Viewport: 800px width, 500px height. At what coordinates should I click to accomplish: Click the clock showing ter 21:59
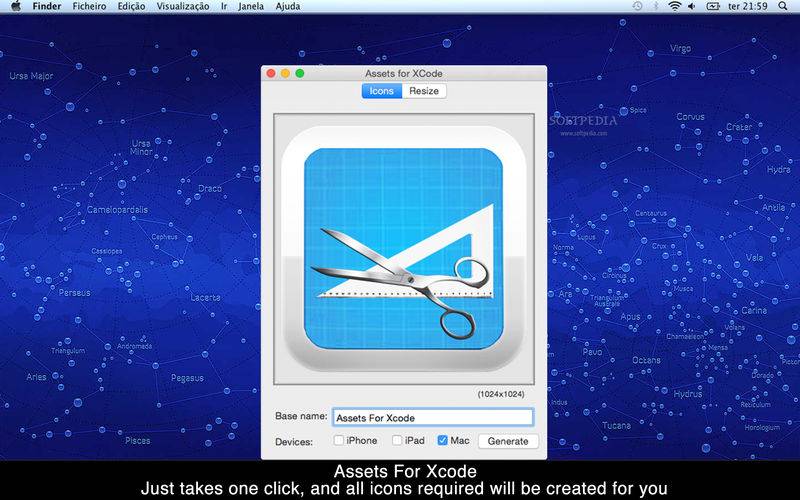[747, 6]
